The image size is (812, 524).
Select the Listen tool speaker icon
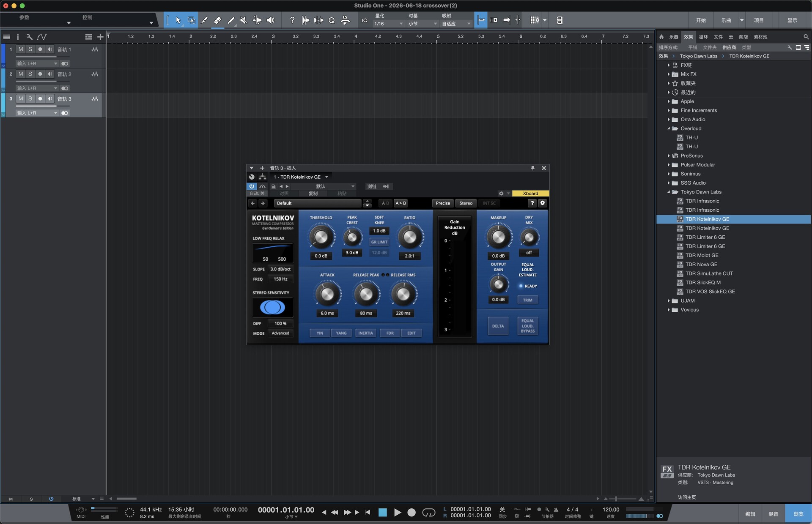[270, 20]
